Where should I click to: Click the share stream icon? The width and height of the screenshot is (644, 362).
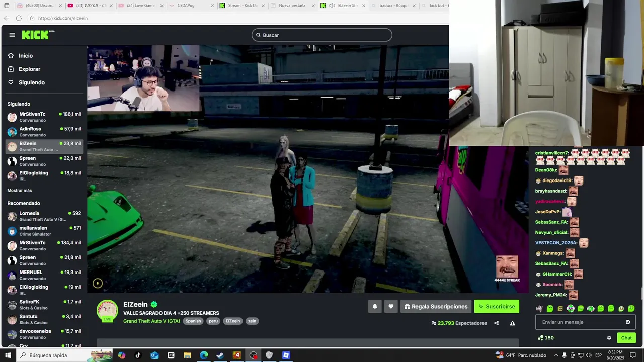(497, 323)
